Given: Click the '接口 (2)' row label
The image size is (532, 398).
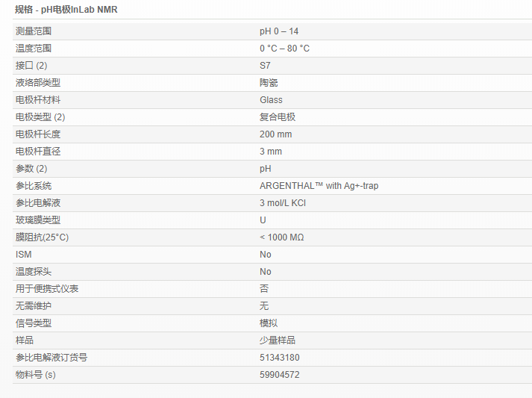Looking at the screenshot, I should (x=31, y=66).
